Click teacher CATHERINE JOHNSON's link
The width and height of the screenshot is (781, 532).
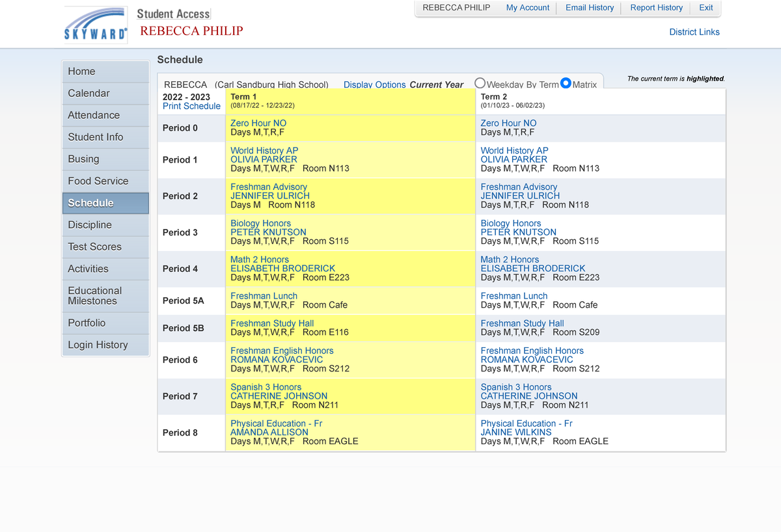(x=279, y=395)
